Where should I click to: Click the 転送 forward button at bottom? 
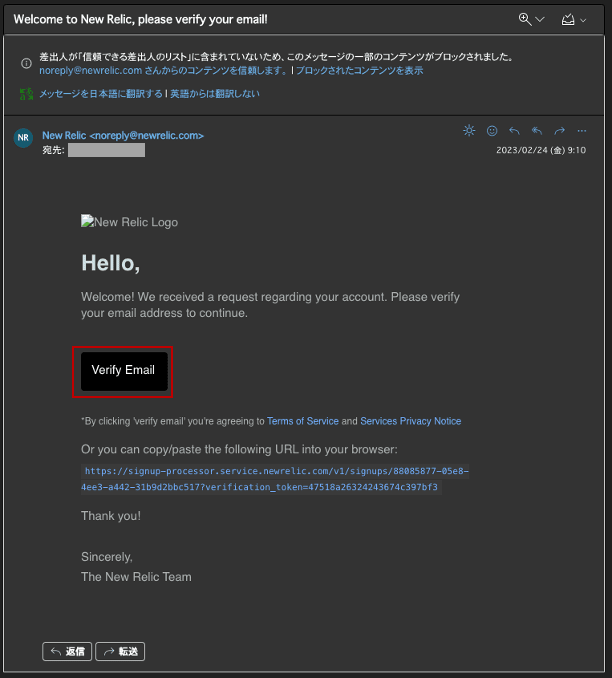[120, 651]
